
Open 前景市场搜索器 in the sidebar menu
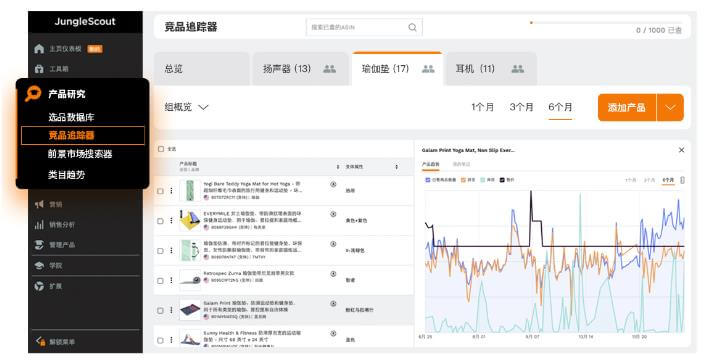tap(80, 154)
